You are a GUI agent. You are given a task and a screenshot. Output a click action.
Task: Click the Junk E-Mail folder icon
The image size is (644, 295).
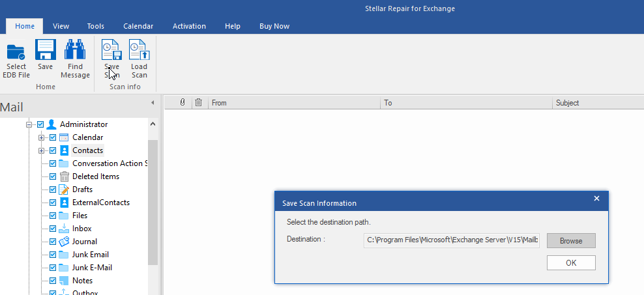64,268
